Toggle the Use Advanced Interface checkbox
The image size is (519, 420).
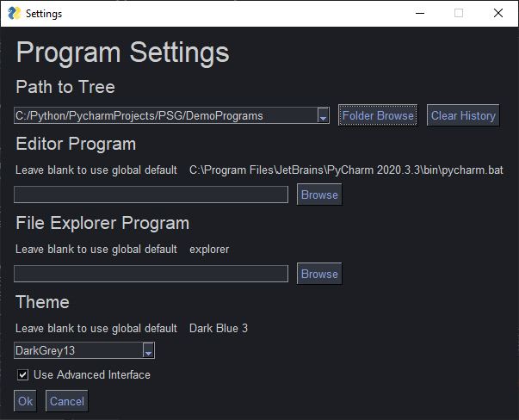point(23,375)
